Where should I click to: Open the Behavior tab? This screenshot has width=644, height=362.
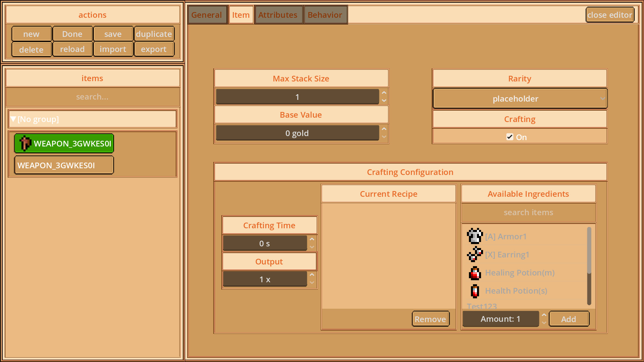click(325, 14)
